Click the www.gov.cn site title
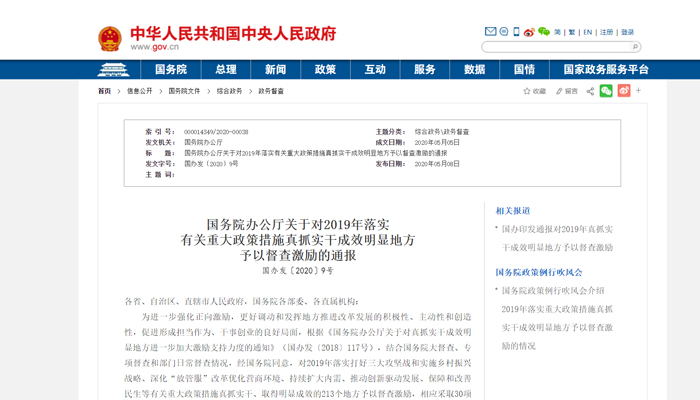This screenshot has width=700, height=400. click(154, 47)
